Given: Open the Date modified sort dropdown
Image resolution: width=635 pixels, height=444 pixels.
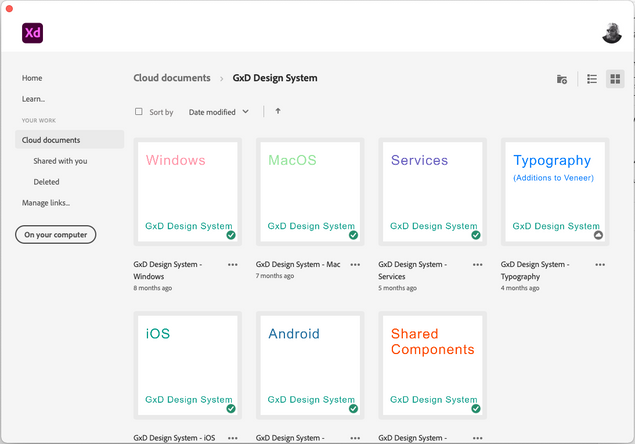Looking at the screenshot, I should [x=218, y=112].
